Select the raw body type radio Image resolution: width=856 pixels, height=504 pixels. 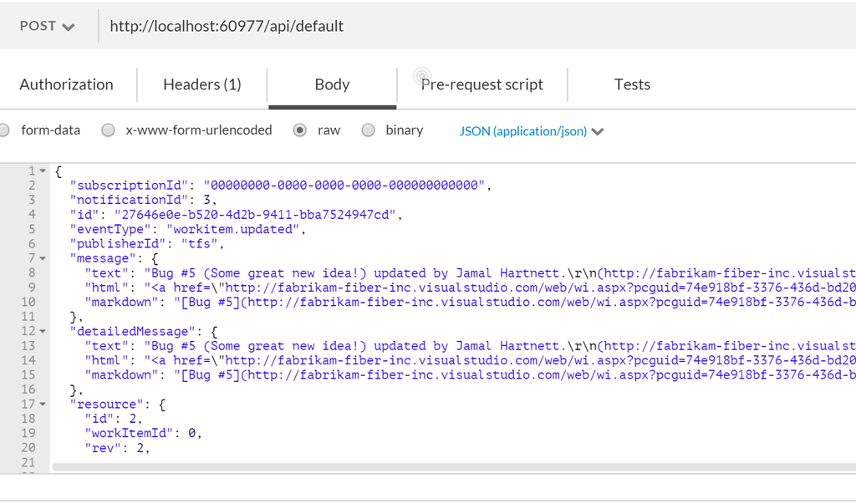tap(300, 130)
